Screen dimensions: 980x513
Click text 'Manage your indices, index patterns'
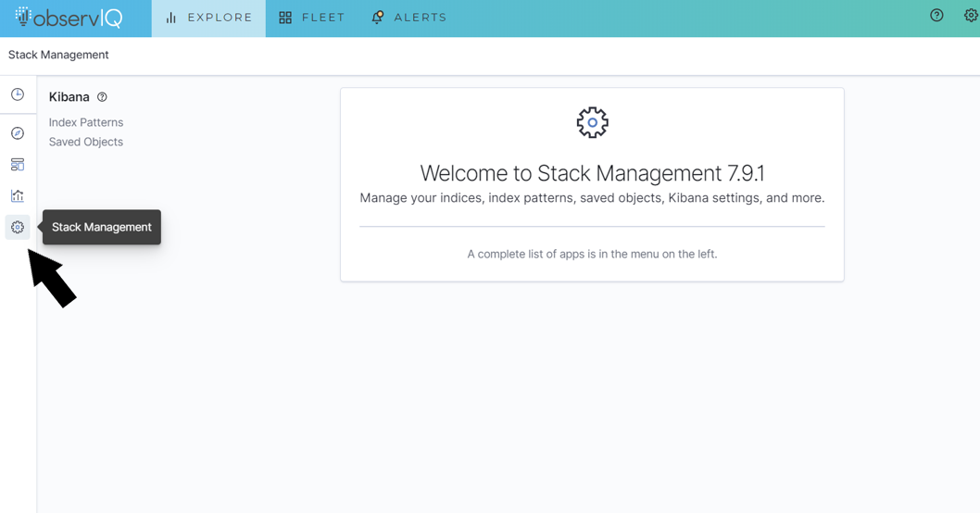click(x=468, y=198)
